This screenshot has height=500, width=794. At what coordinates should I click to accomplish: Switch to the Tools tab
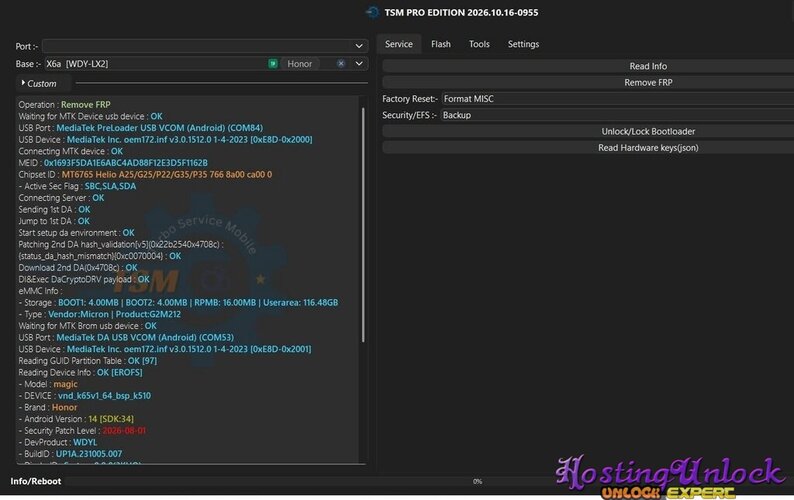[x=479, y=44]
